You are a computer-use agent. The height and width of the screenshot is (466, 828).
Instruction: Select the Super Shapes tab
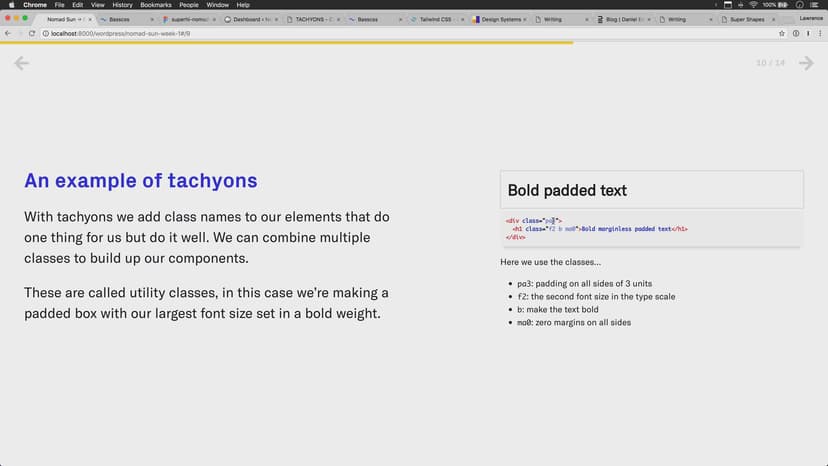[748, 19]
